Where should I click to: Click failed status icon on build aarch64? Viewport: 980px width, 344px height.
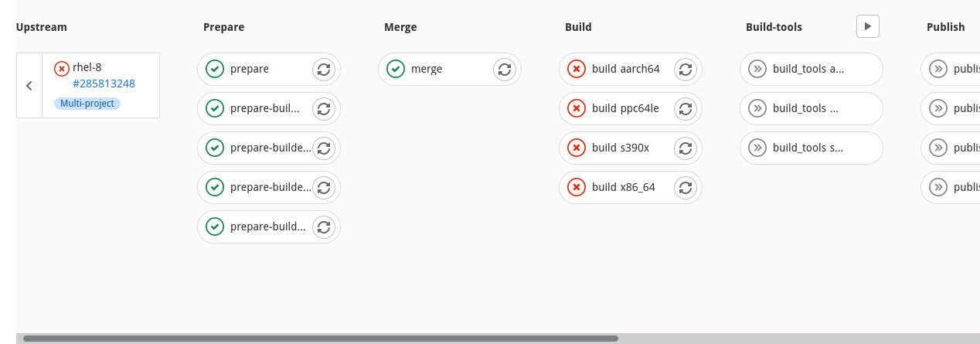click(576, 69)
